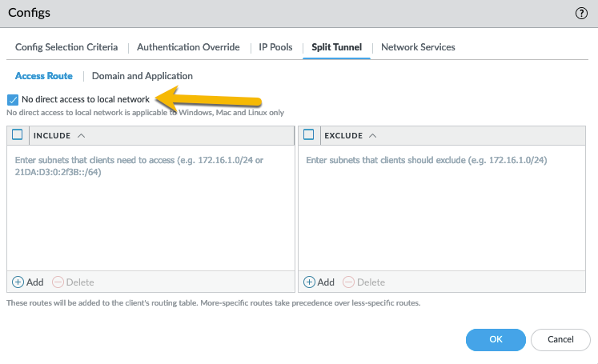Image resolution: width=598 pixels, height=364 pixels.
Task: Tick the Exclude header select-all checkbox
Action: coord(309,136)
